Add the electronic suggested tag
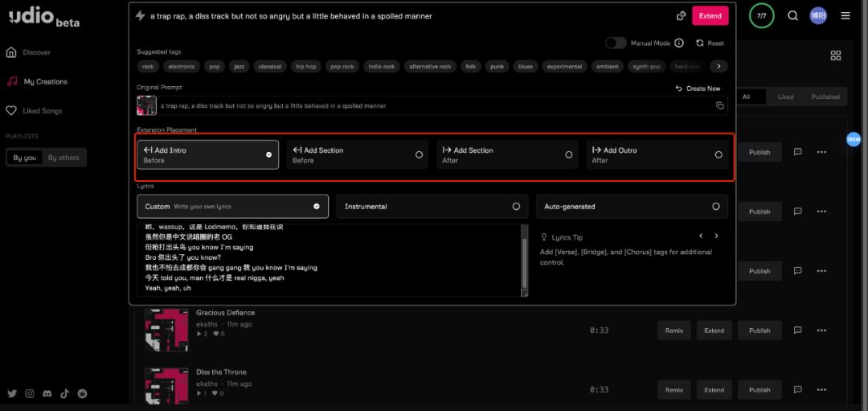The height and width of the screenshot is (411, 868). 182,67
